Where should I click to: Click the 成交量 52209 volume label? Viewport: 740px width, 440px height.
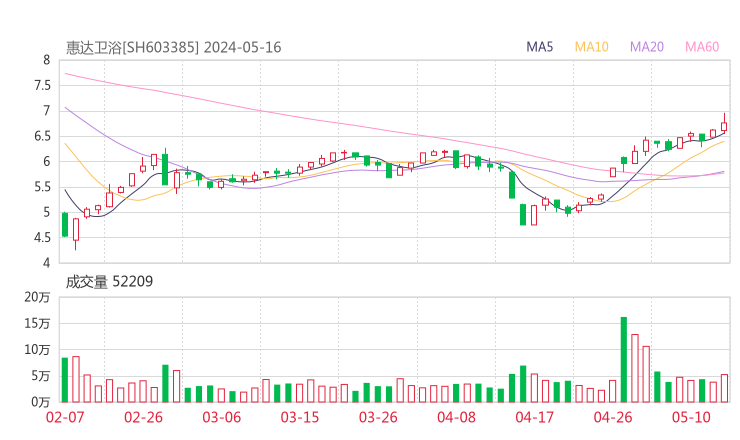(x=109, y=282)
